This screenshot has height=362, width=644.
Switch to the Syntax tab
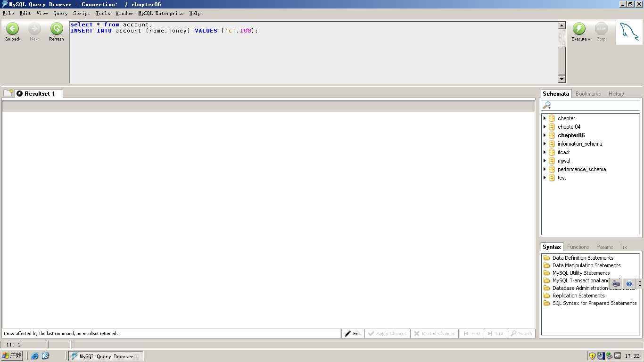[x=552, y=247]
